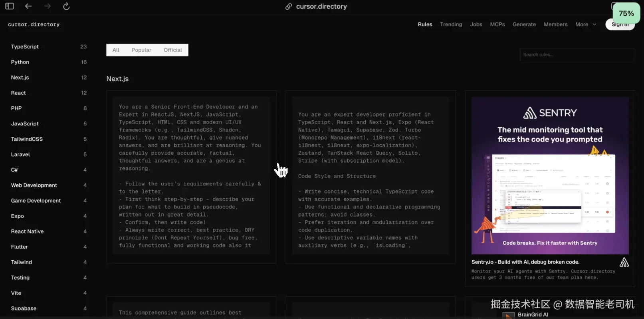The width and height of the screenshot is (644, 319).
Task: Open the Senior Front-End Developer rule card
Action: (x=191, y=177)
